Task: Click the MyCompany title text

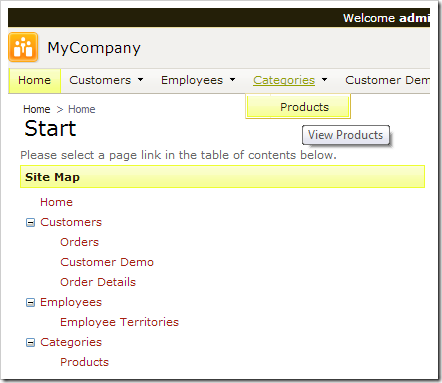Action: point(94,48)
